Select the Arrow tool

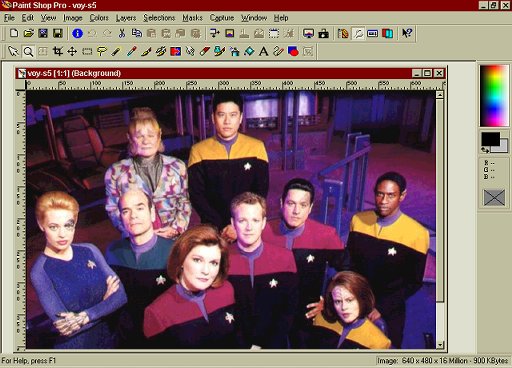[13, 51]
